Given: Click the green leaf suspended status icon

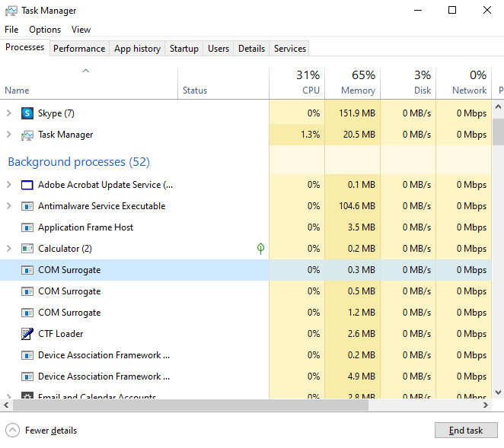Looking at the screenshot, I should (x=260, y=249).
